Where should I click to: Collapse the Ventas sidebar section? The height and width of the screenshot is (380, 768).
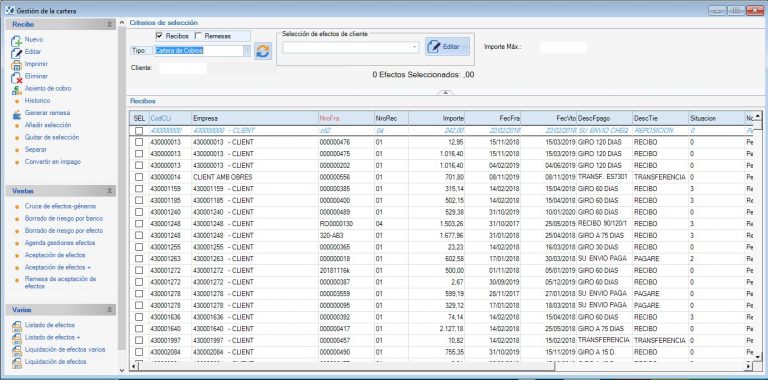pos(110,191)
